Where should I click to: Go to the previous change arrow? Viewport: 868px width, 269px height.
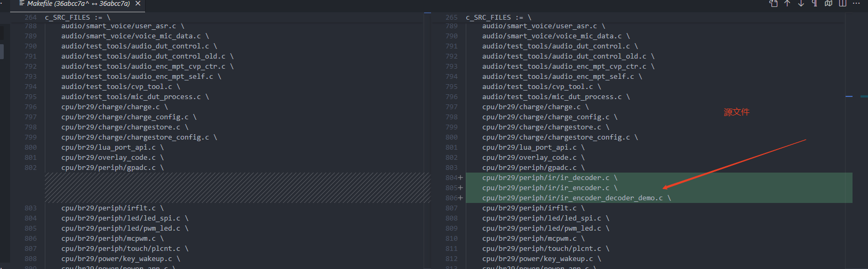(787, 3)
